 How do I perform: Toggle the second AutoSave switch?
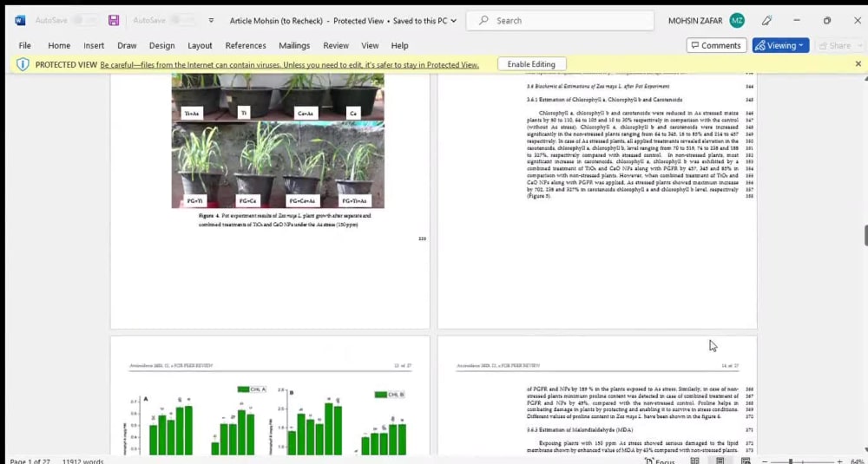pyautogui.click(x=182, y=21)
